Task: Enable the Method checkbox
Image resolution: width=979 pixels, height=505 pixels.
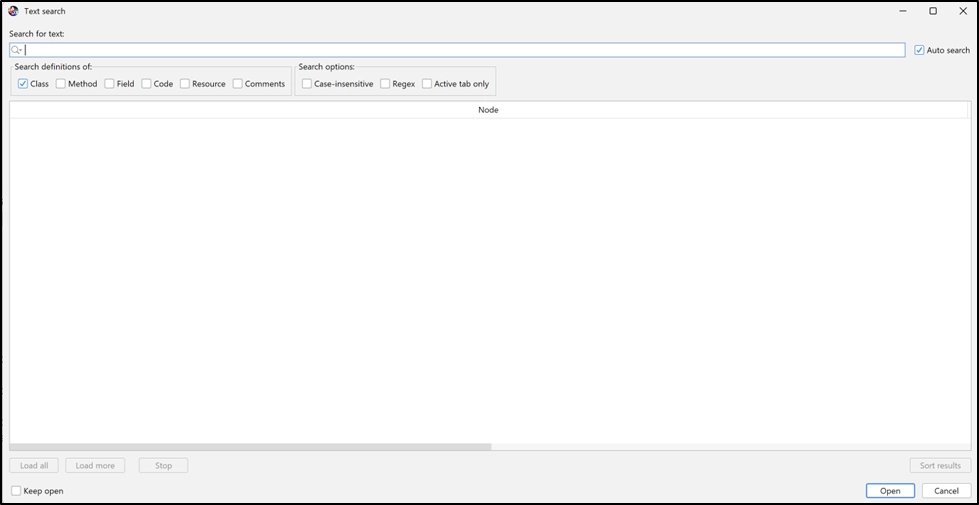Action: [x=61, y=84]
